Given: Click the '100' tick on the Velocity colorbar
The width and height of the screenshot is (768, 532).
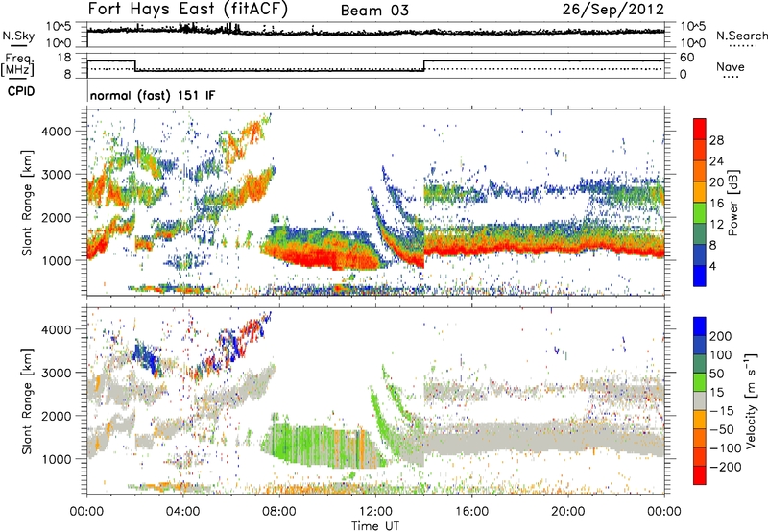Looking at the screenshot, I should [721, 354].
